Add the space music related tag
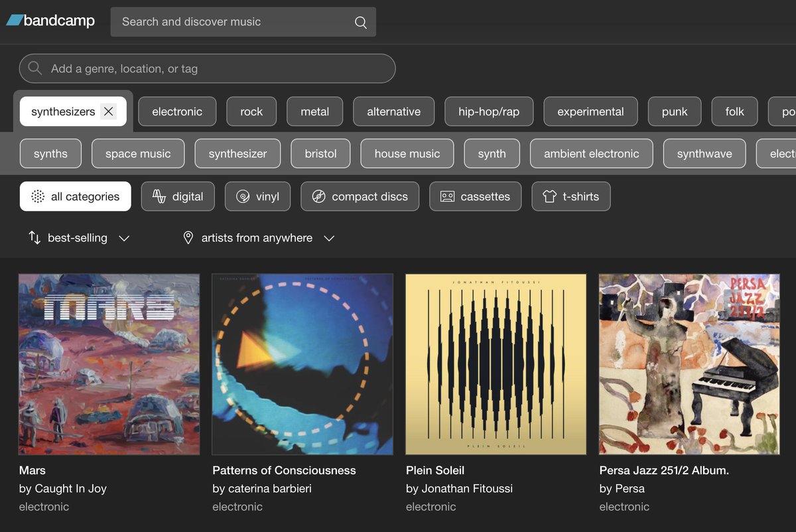Viewport: 796px width, 532px height. click(138, 153)
